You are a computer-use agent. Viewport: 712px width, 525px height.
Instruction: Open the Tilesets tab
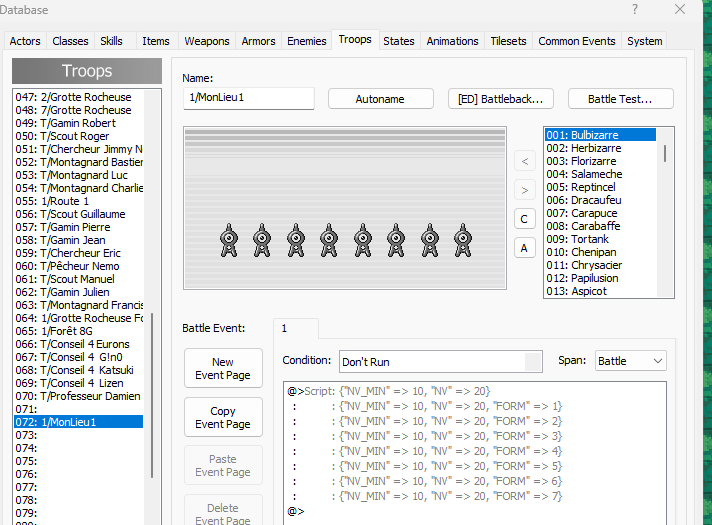508,41
